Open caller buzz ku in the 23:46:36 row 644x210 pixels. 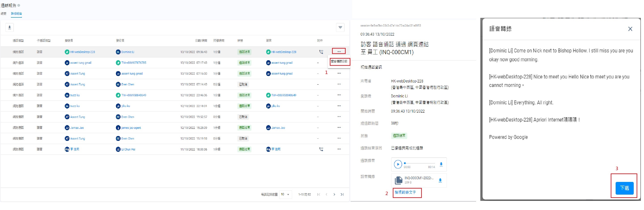[75, 95]
